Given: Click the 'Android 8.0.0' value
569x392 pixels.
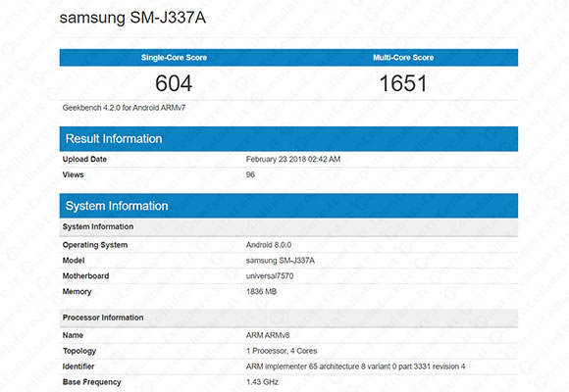Looking at the screenshot, I should (x=269, y=245).
